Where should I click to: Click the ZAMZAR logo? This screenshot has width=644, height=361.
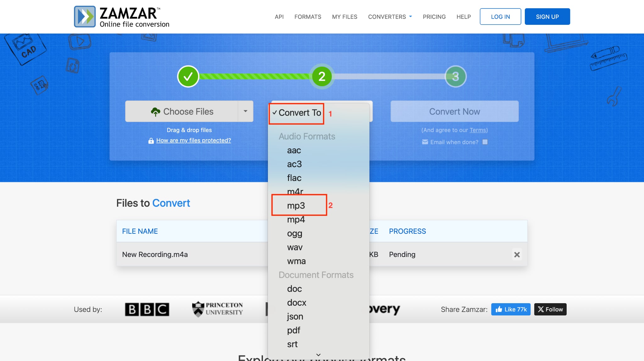tap(120, 16)
